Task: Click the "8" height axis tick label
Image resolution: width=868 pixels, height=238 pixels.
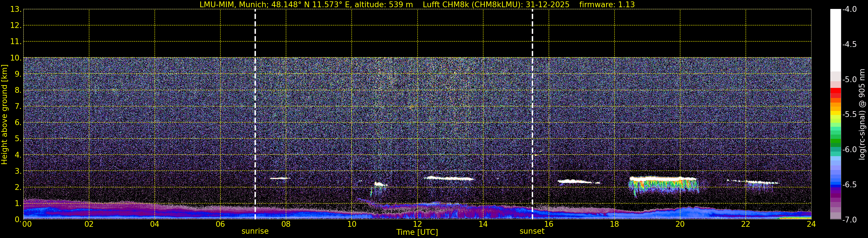Action: click(x=18, y=90)
